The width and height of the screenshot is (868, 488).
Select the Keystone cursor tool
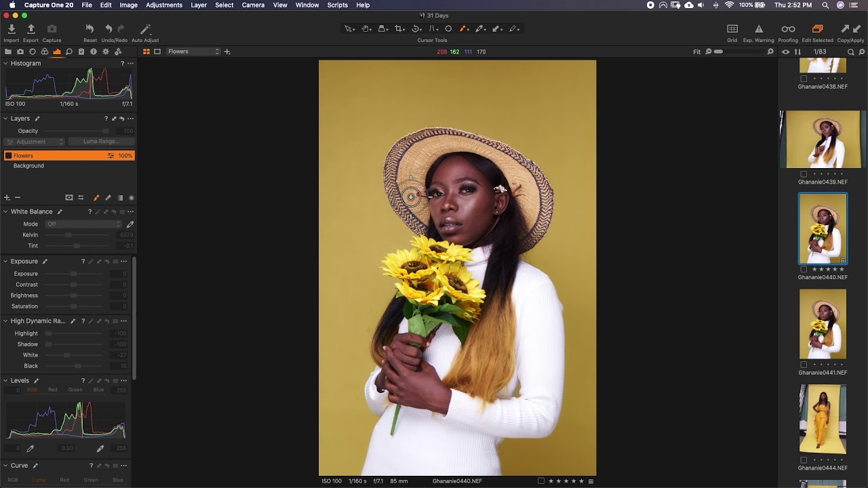433,28
